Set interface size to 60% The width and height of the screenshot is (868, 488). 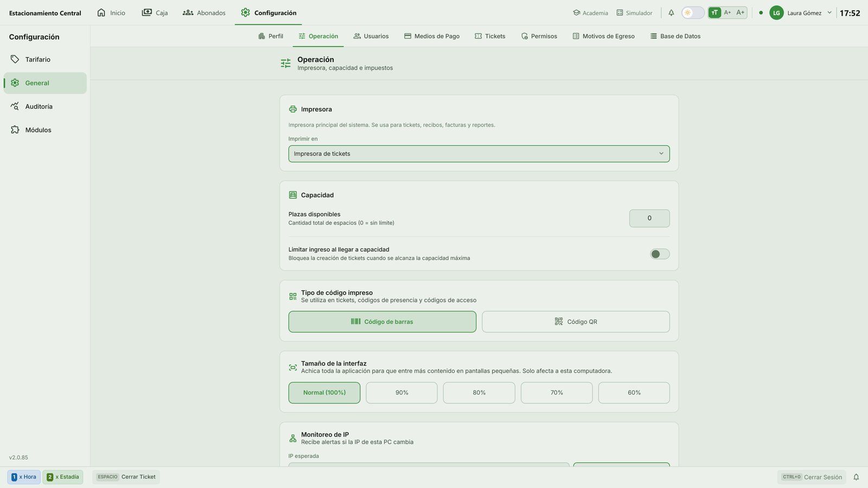634,393
